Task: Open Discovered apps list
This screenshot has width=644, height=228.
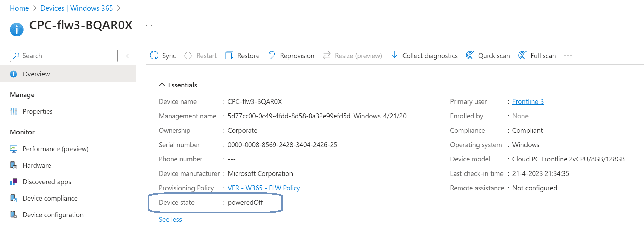Action: click(47, 182)
